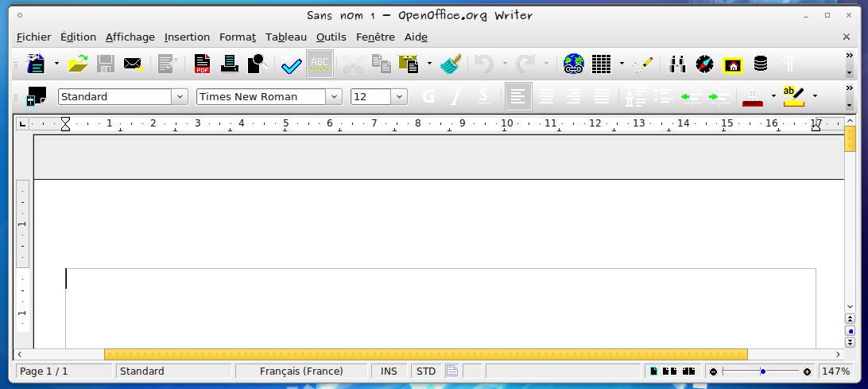Image resolution: width=868 pixels, height=389 pixels.
Task: Insert a table with the grid icon
Action: pos(601,64)
